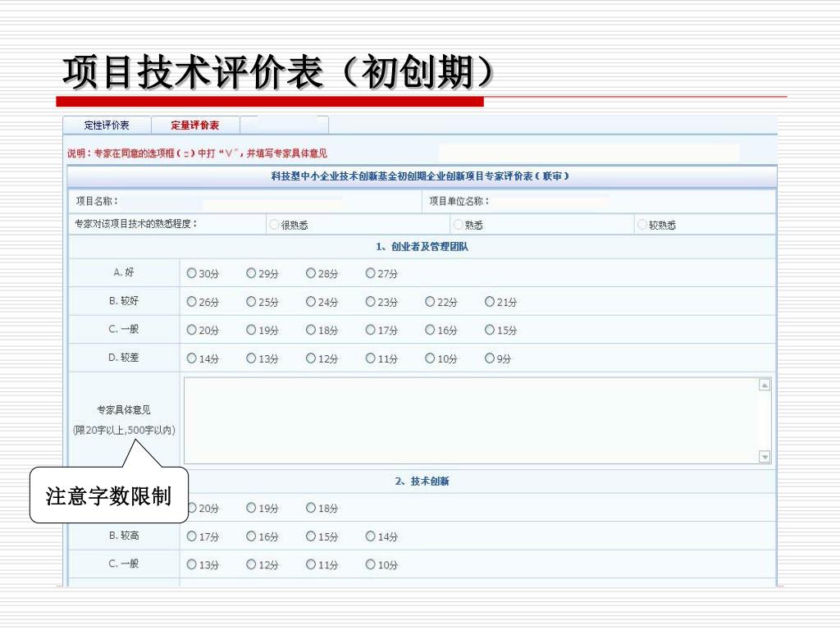Select 18分 in the 技术创新 first row

pos(311,507)
